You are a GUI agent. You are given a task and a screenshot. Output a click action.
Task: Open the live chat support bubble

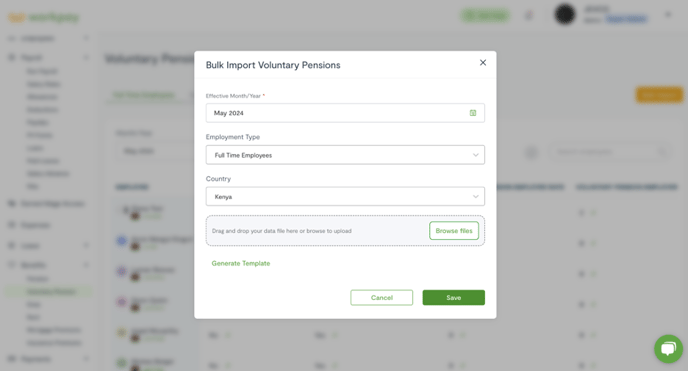668,349
